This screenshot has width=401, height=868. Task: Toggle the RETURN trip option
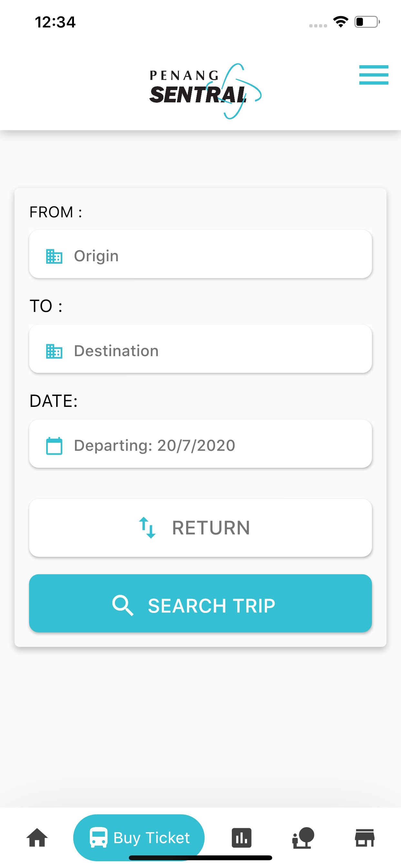click(x=200, y=528)
